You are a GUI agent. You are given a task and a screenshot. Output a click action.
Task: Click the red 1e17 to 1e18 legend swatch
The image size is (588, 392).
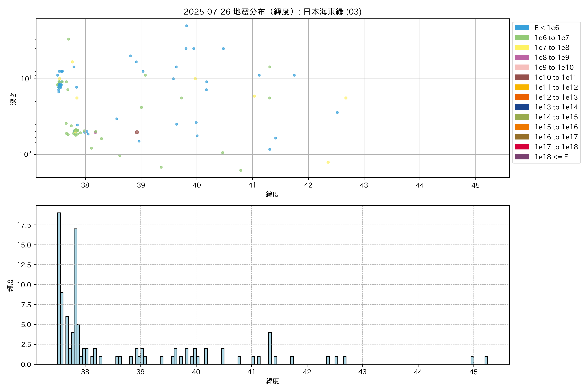coord(522,147)
